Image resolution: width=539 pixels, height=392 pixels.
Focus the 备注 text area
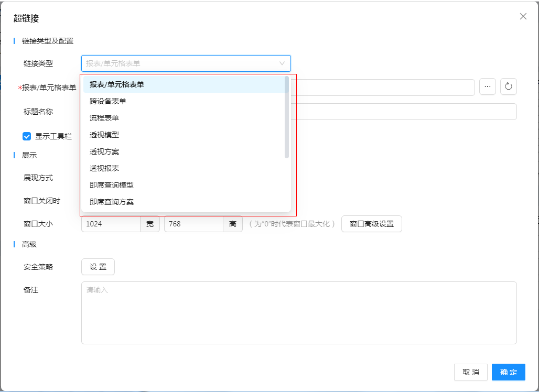click(299, 313)
